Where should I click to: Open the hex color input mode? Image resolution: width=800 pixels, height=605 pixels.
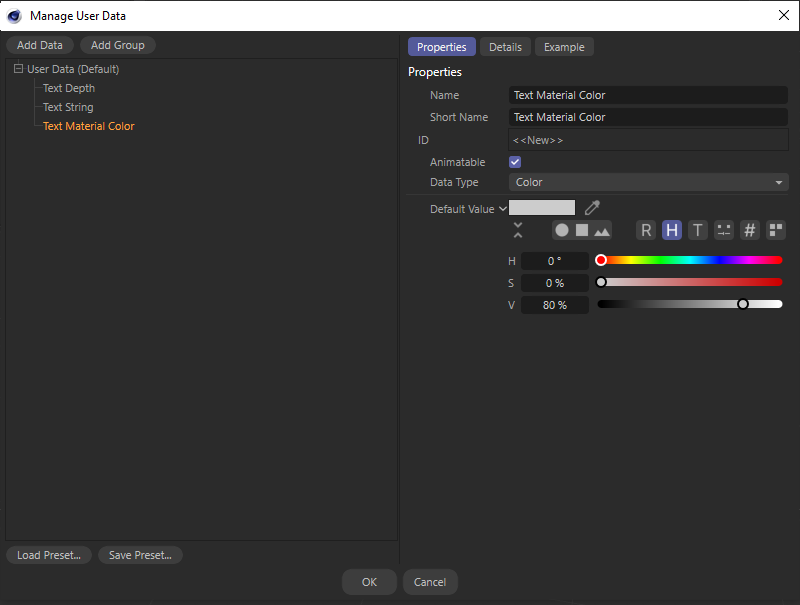(749, 230)
